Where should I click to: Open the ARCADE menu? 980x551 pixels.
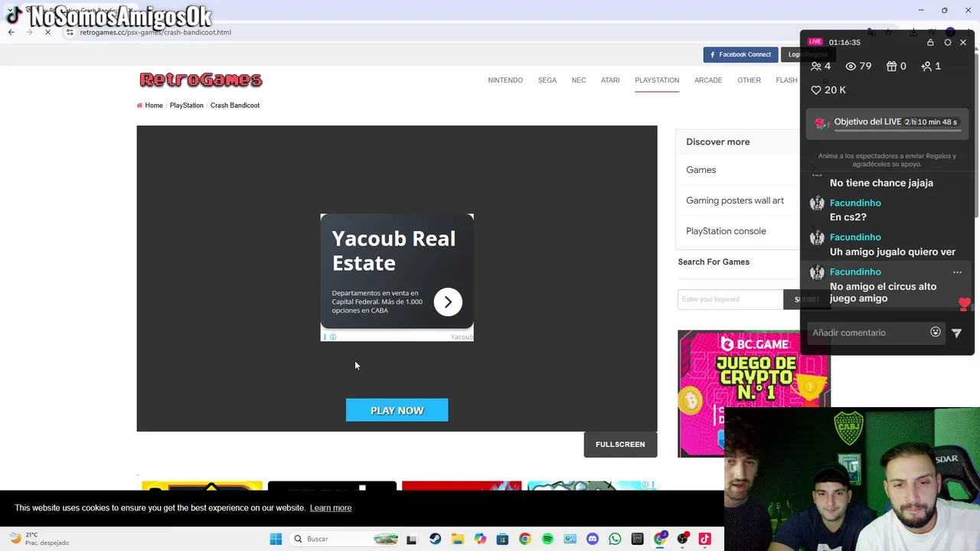click(708, 80)
